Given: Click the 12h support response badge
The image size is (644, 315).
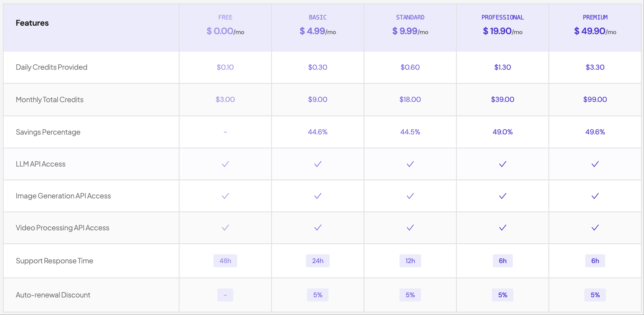Looking at the screenshot, I should 410,261.
